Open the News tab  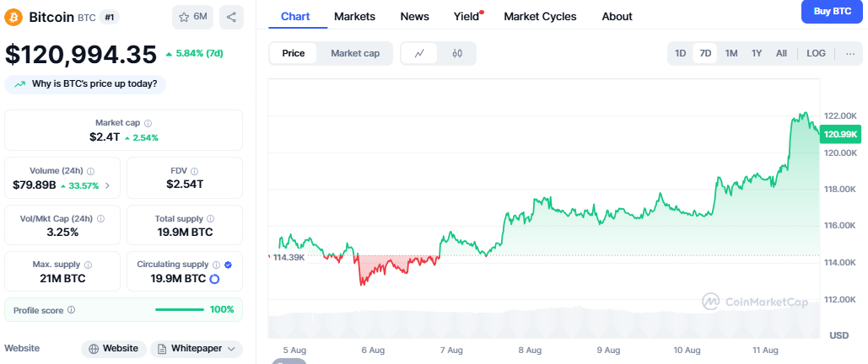click(415, 17)
